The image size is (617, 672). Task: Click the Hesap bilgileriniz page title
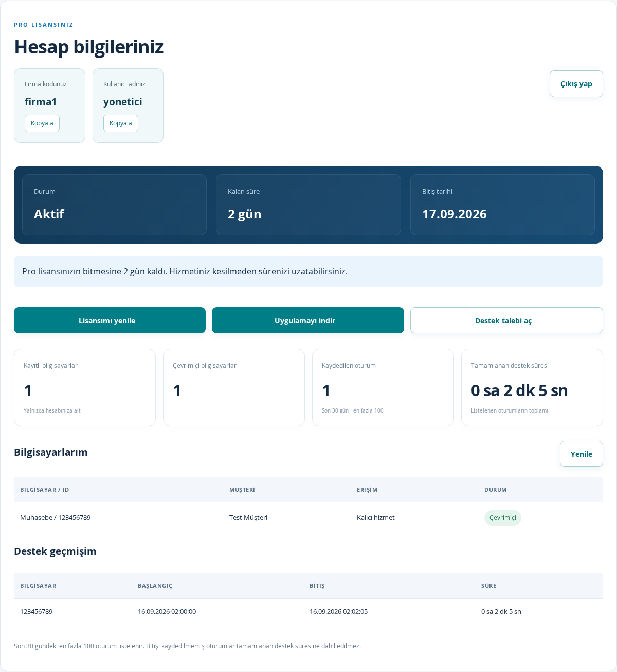[x=89, y=47]
